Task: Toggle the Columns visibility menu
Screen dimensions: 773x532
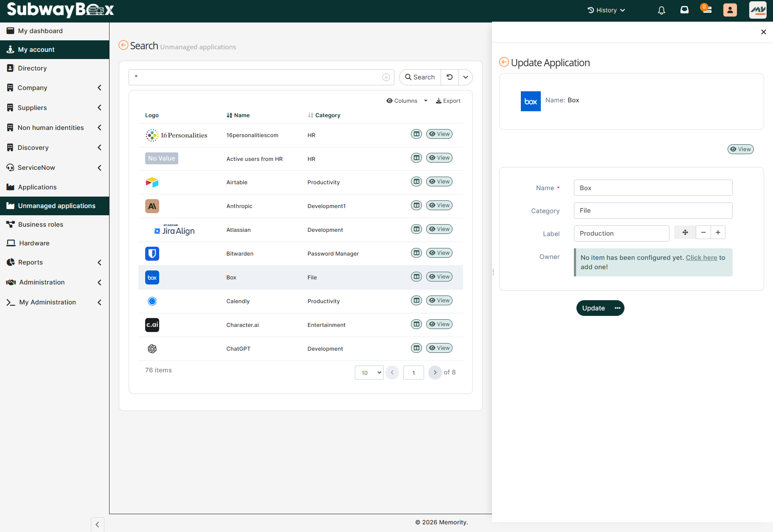Action: [x=407, y=101]
